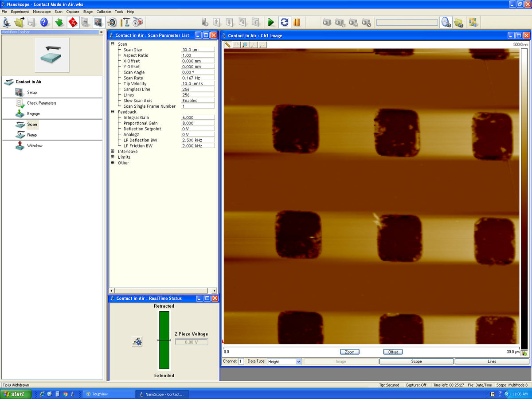Click the target bullseye toolbar icon

(x=112, y=22)
